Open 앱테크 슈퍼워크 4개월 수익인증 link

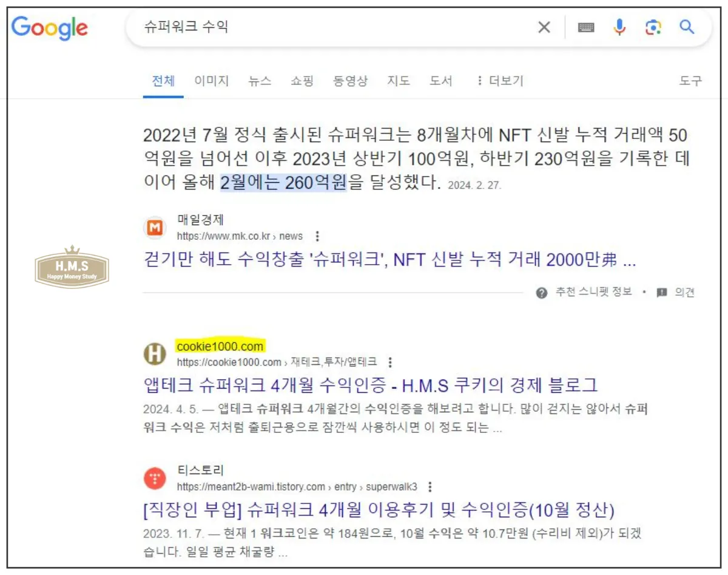[x=371, y=385]
